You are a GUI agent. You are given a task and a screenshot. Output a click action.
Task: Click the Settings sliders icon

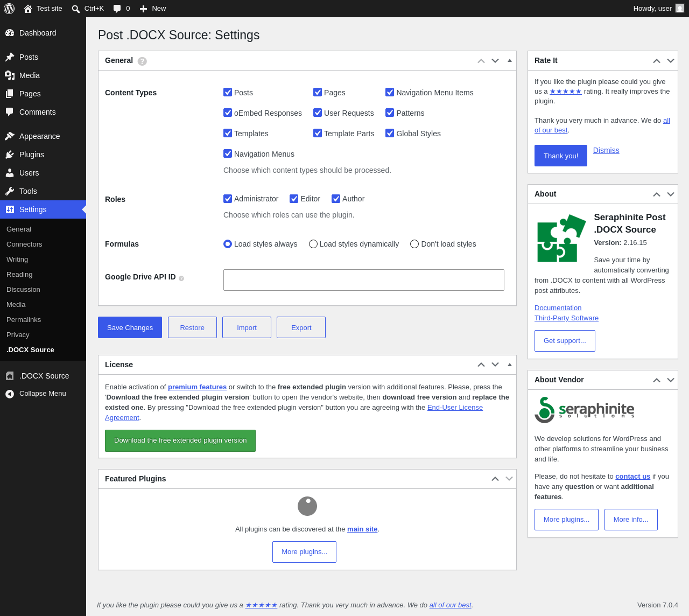click(x=10, y=209)
